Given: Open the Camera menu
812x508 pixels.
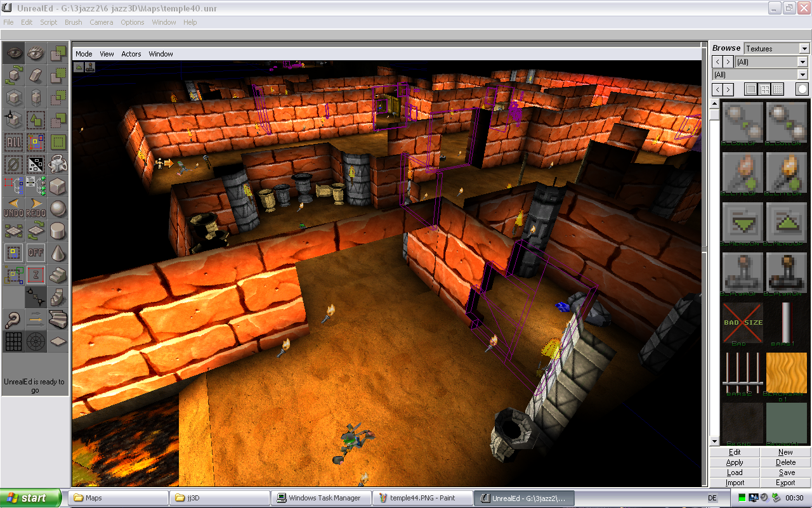Looking at the screenshot, I should pyautogui.click(x=101, y=22).
